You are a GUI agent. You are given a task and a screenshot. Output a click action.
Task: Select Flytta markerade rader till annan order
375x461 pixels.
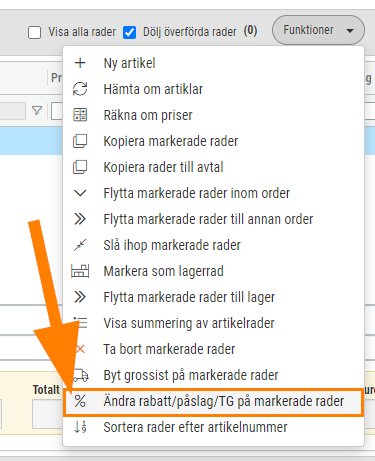tap(213, 219)
